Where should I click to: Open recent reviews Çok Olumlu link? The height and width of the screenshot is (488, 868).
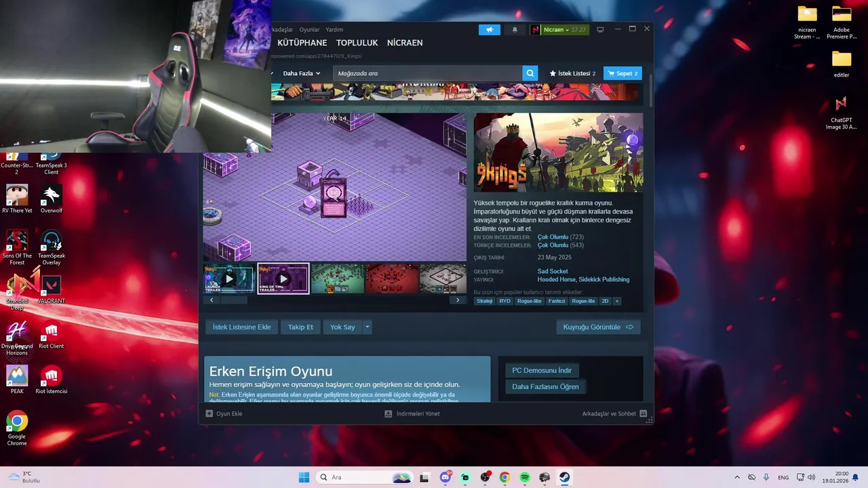[553, 237]
